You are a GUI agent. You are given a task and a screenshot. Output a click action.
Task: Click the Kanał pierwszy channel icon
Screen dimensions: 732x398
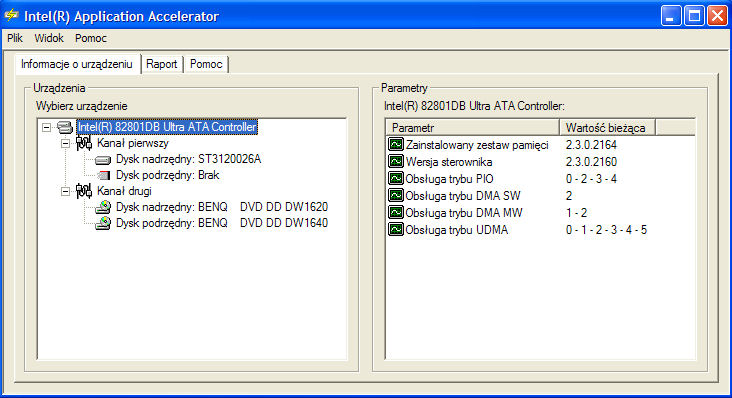click(x=84, y=143)
